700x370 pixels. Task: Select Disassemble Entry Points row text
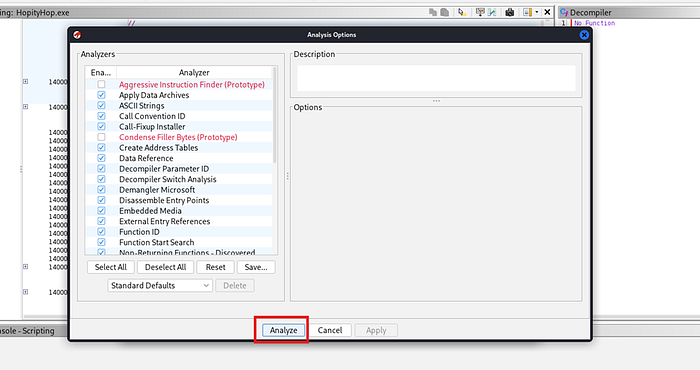tap(164, 200)
